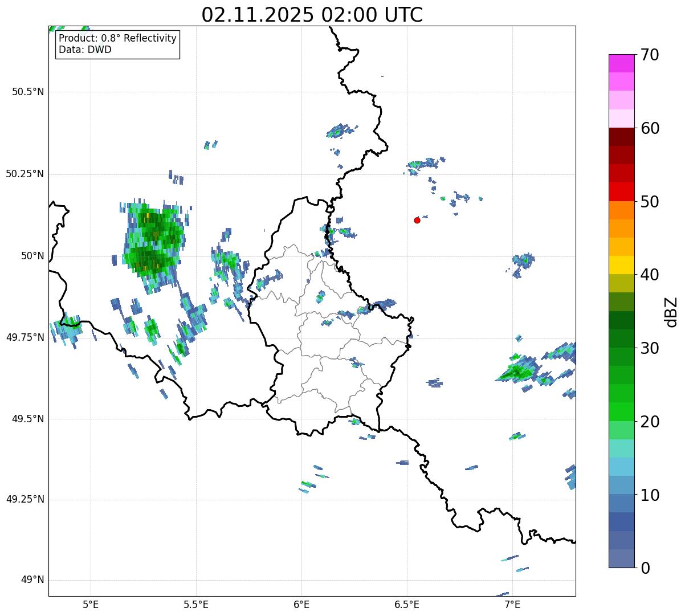Click the "dBZ" colorbar label
The image size is (685, 616).
671,311
